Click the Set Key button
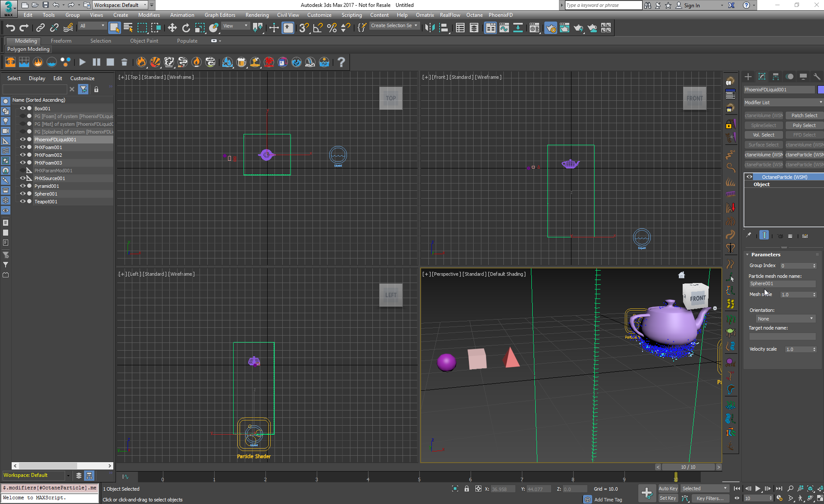 tap(668, 498)
